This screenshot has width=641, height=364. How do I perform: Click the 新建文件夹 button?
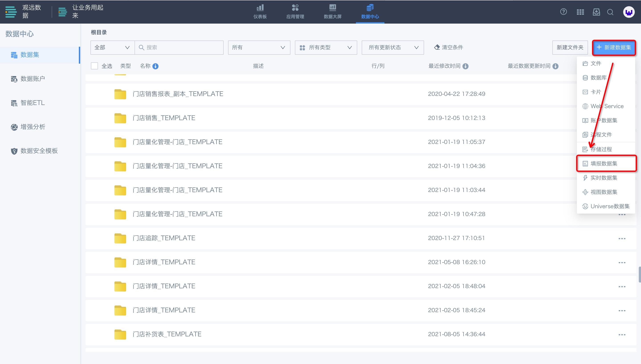point(570,47)
